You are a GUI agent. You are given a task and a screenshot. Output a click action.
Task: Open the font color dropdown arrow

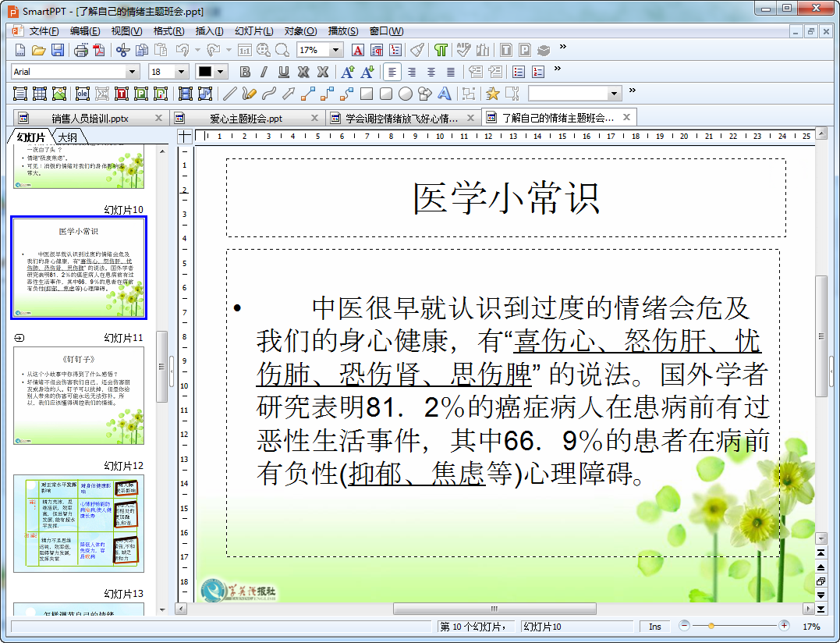220,72
